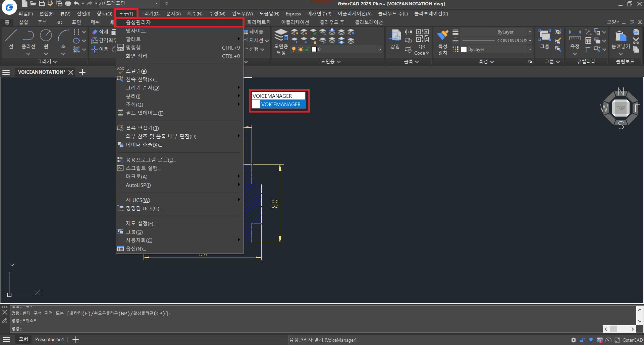644x345 pixels.
Task: Add a new drawing tab with plus button
Action: (x=82, y=72)
